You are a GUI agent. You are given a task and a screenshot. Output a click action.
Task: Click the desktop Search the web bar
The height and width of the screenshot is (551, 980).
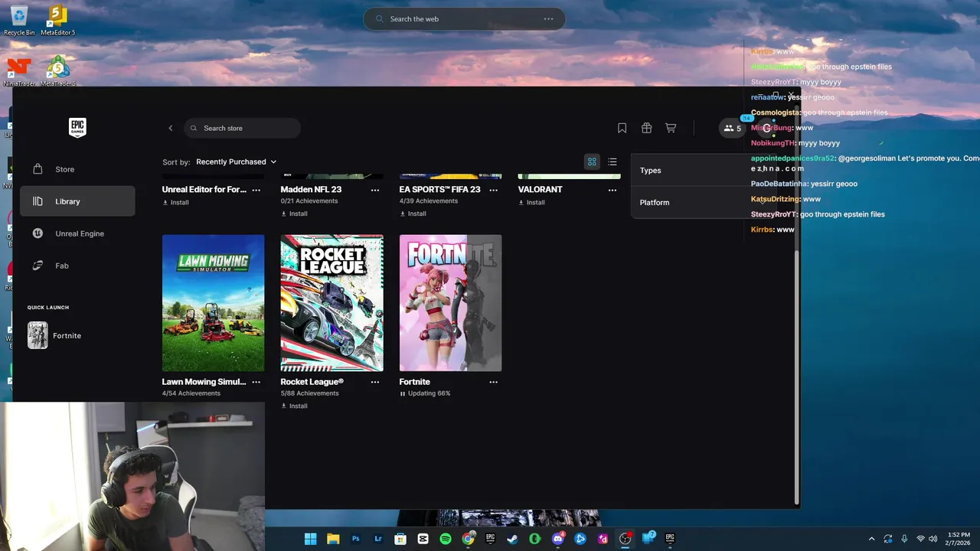click(x=464, y=19)
